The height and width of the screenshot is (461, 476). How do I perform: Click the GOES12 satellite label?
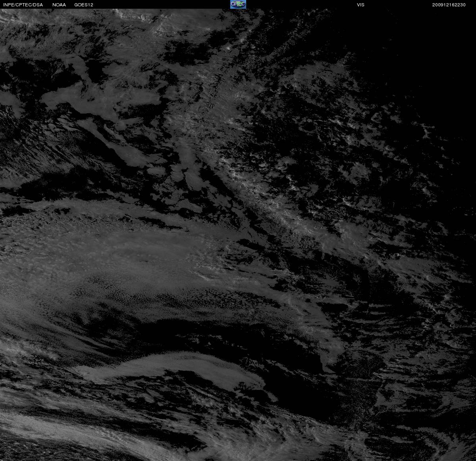84,5
